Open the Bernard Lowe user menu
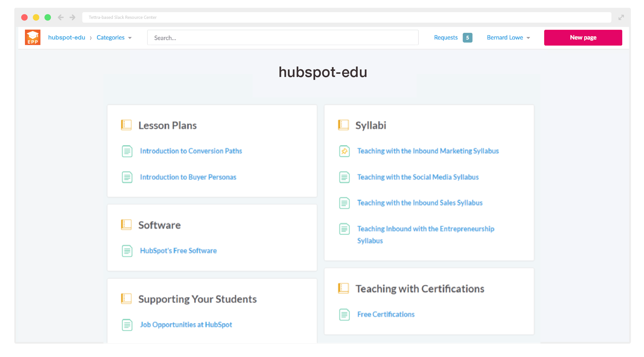This screenshot has width=644, height=357. (x=508, y=37)
